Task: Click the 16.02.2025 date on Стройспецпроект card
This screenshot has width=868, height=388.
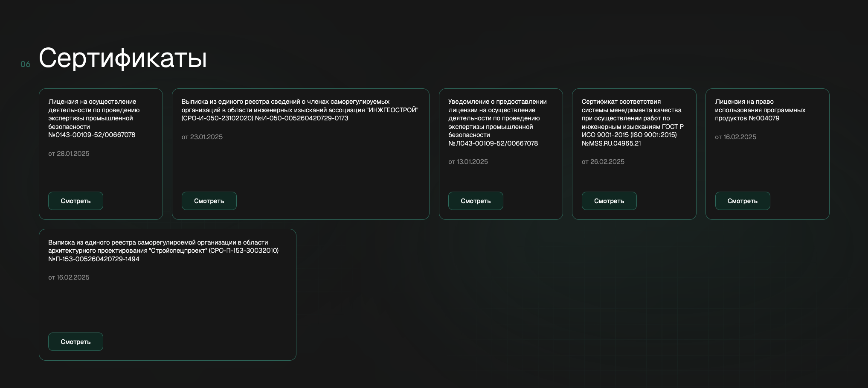Action: coord(69,277)
